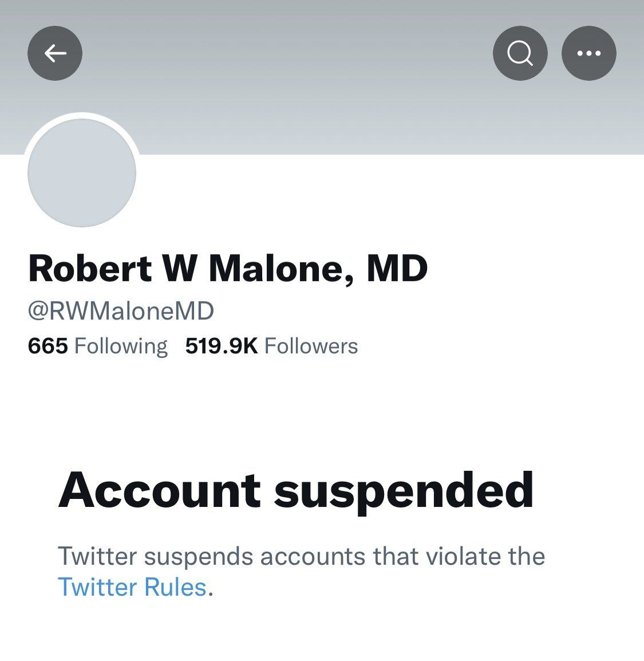The height and width of the screenshot is (661, 644).
Task: Click the Account suspended heading
Action: [x=296, y=491]
